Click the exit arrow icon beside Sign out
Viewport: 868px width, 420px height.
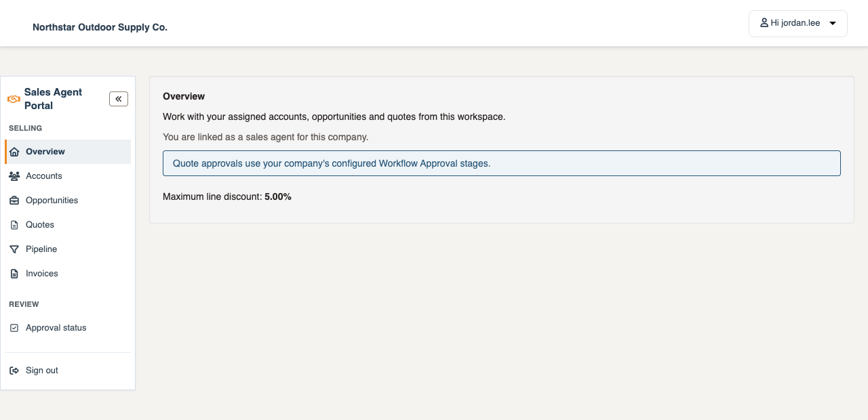14,371
